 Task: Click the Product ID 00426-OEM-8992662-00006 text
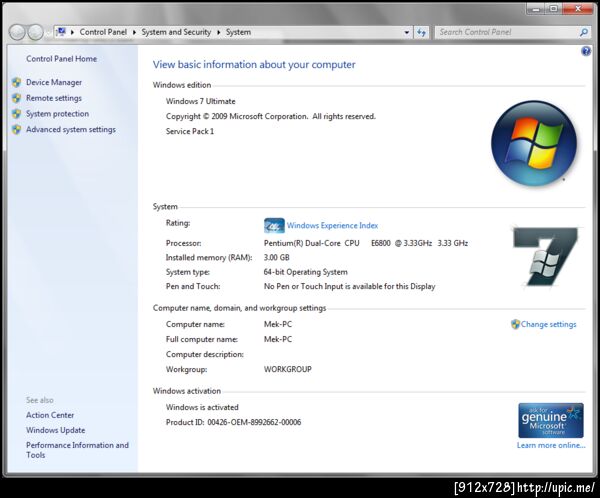(233, 422)
